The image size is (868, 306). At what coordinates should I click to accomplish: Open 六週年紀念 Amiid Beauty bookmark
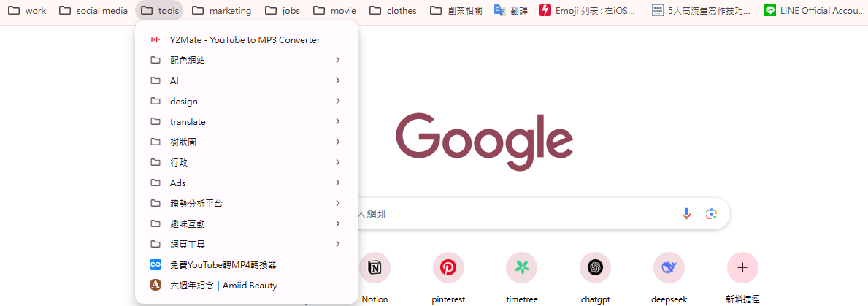click(x=247, y=285)
